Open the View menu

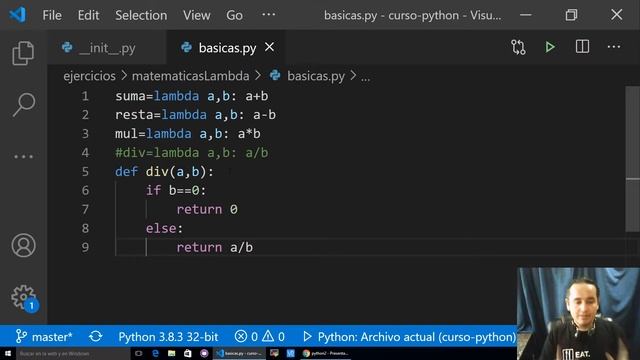pyautogui.click(x=196, y=16)
